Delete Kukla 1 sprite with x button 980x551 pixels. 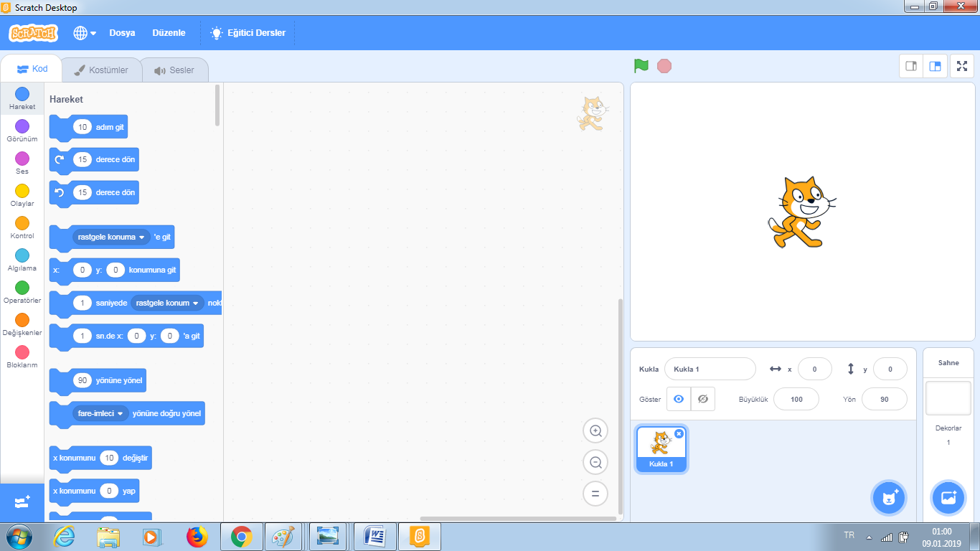[x=679, y=434]
